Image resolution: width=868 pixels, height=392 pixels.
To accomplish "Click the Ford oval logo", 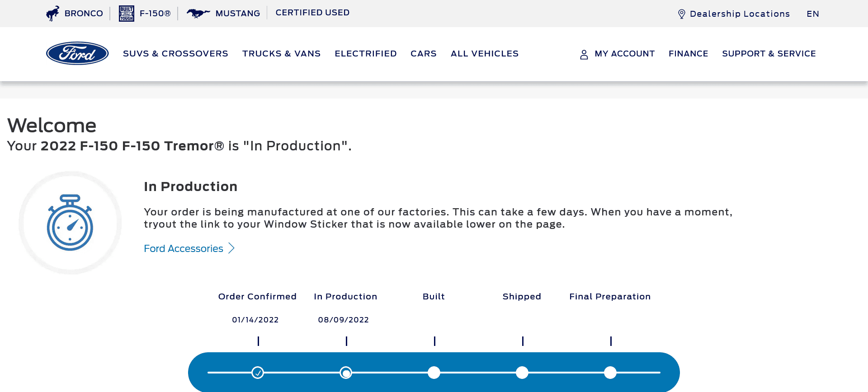I will click(x=77, y=53).
